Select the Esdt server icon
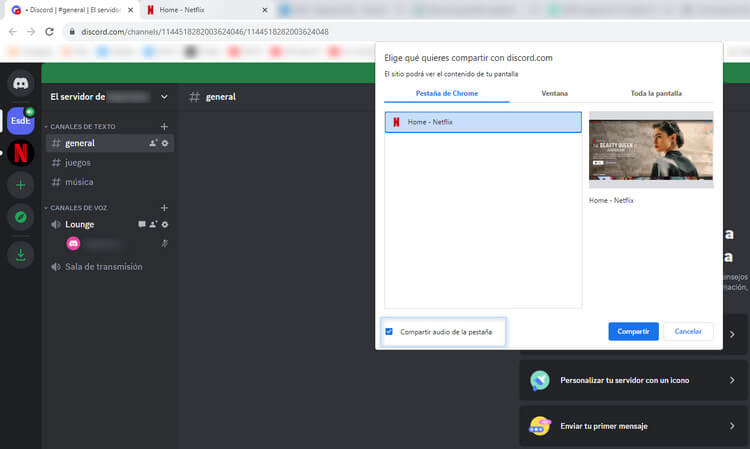 click(x=21, y=120)
